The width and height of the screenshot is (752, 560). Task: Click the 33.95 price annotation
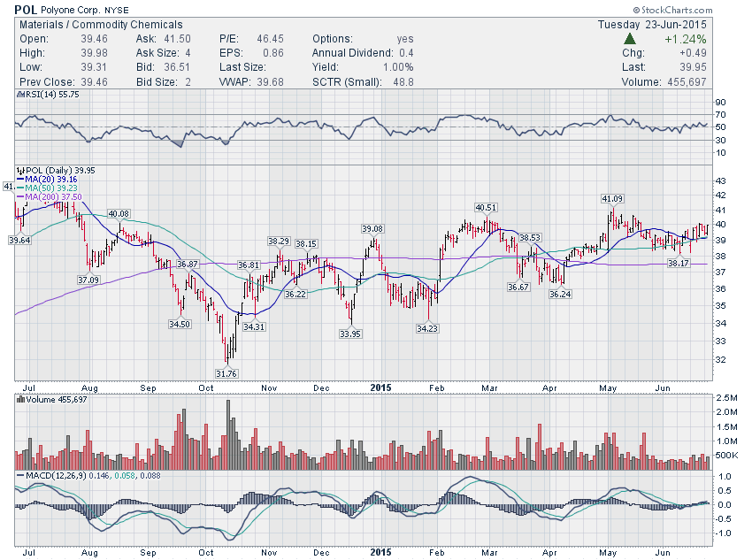(x=350, y=334)
